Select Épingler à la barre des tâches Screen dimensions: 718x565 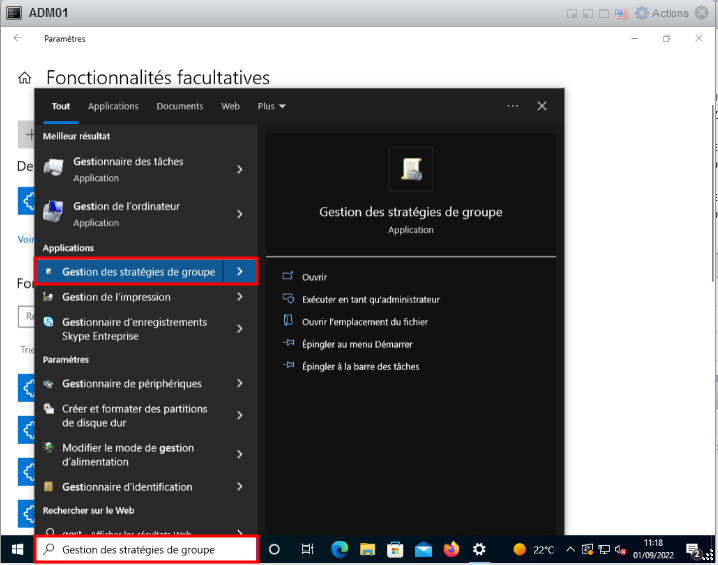[360, 366]
